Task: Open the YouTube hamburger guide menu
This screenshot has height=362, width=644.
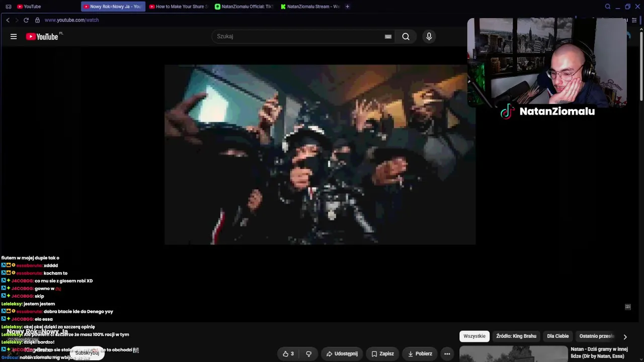Action: [14, 36]
